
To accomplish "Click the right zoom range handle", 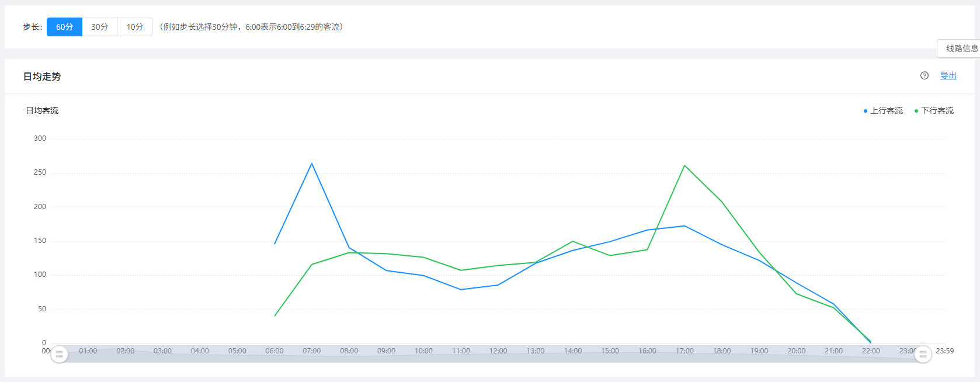I will pos(923,354).
